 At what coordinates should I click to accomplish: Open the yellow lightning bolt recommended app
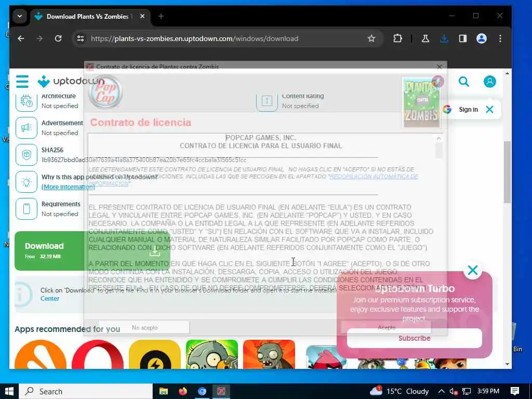click(155, 354)
